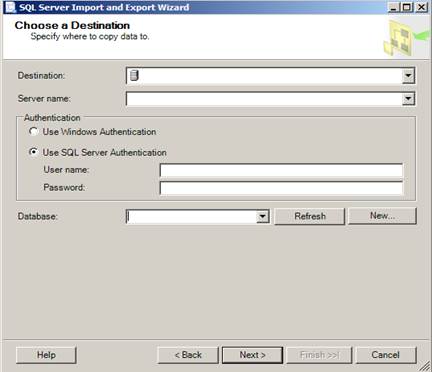This screenshot has width=432, height=372.
Task: Click the window resize grip in the corner
Action: point(425,366)
